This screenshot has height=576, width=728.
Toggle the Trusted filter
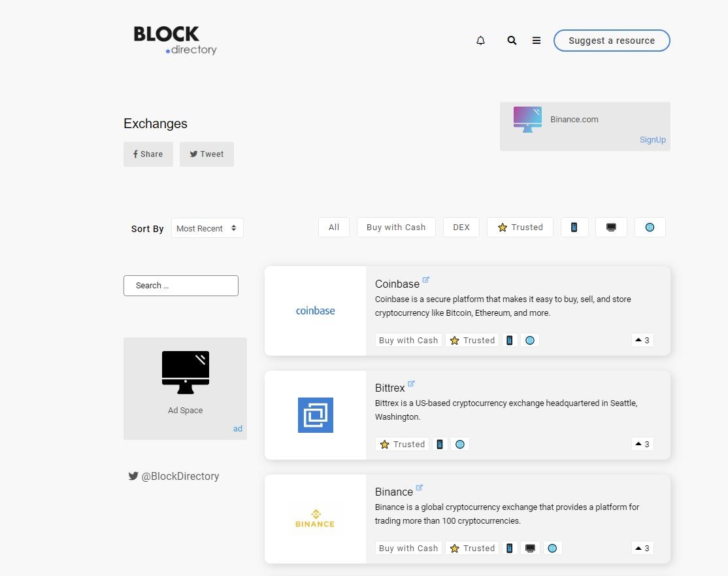[x=520, y=227]
